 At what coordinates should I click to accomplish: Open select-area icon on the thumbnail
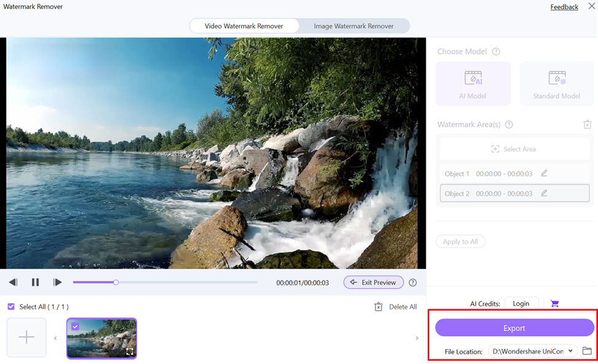click(x=129, y=352)
